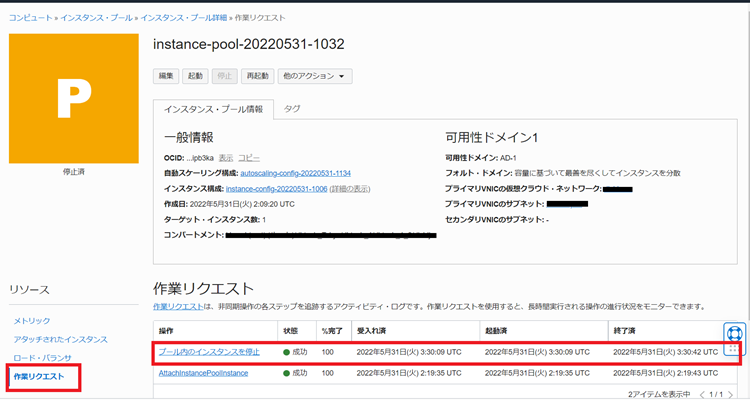
Task: Select メトリック in resources sidebar
Action: coord(31,321)
